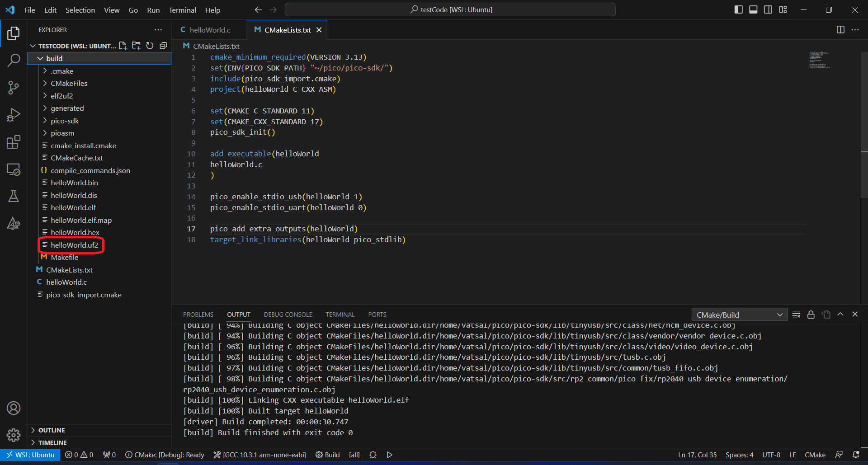Toggle output auto-scroll lock

(x=811, y=315)
